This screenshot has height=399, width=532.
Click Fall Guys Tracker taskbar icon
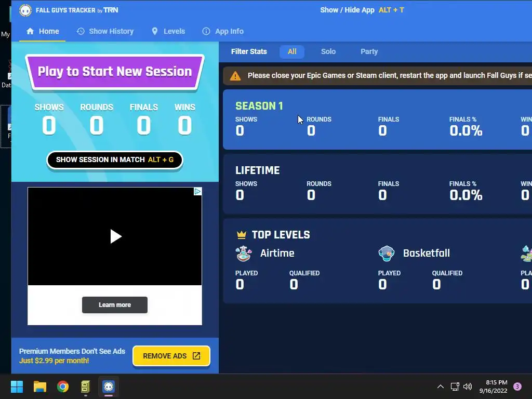coord(109,387)
